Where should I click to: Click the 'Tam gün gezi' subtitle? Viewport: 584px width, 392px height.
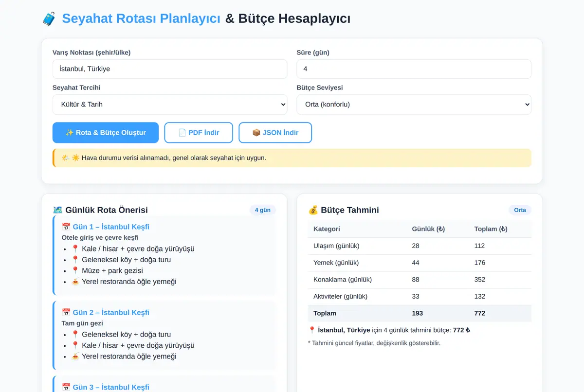click(x=82, y=323)
